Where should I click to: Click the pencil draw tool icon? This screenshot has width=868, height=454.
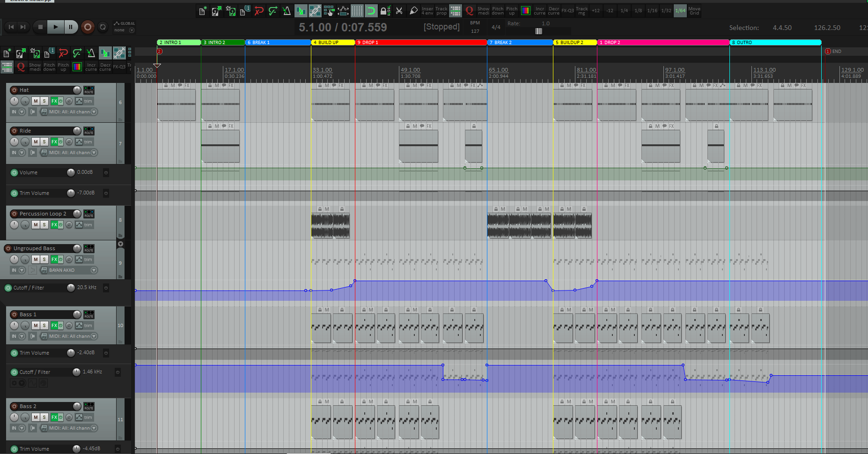pos(413,11)
